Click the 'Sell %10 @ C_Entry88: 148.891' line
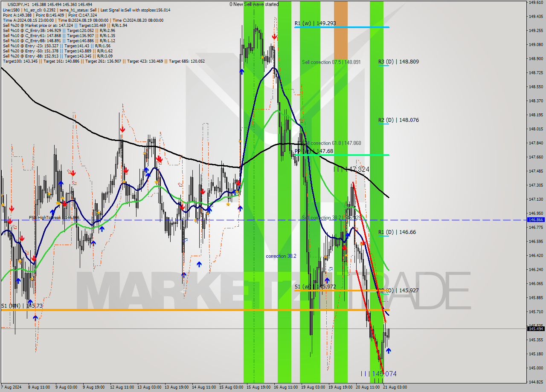 [59, 41]
